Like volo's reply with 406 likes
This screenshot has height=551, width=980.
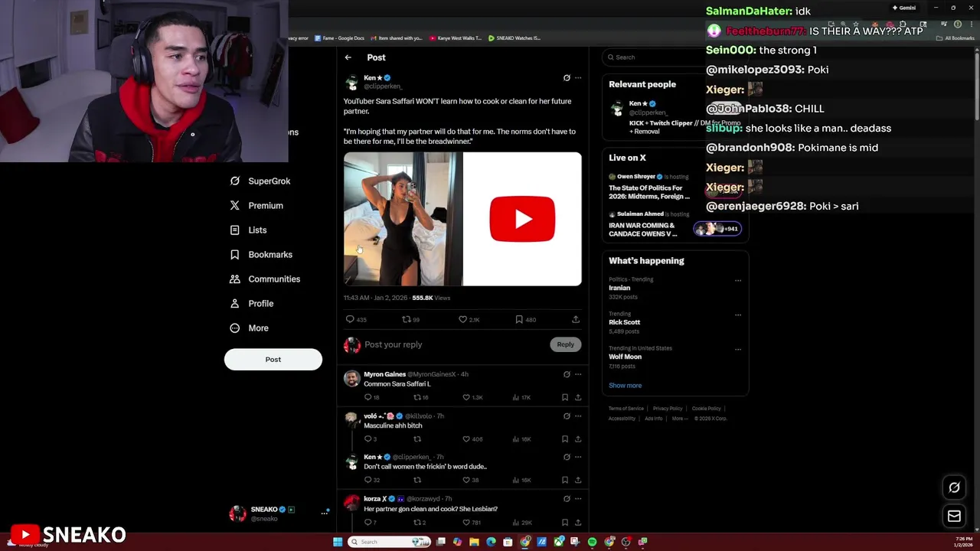473,439
